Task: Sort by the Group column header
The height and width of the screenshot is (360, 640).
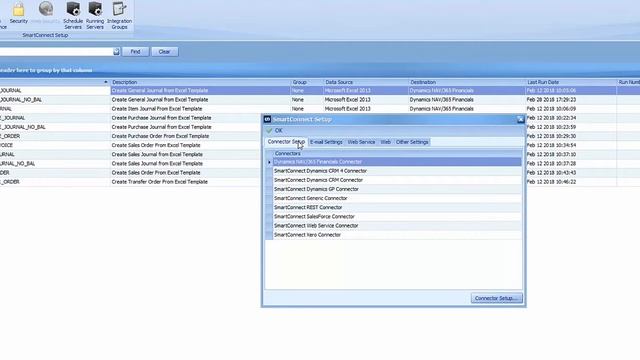Action: coord(307,82)
